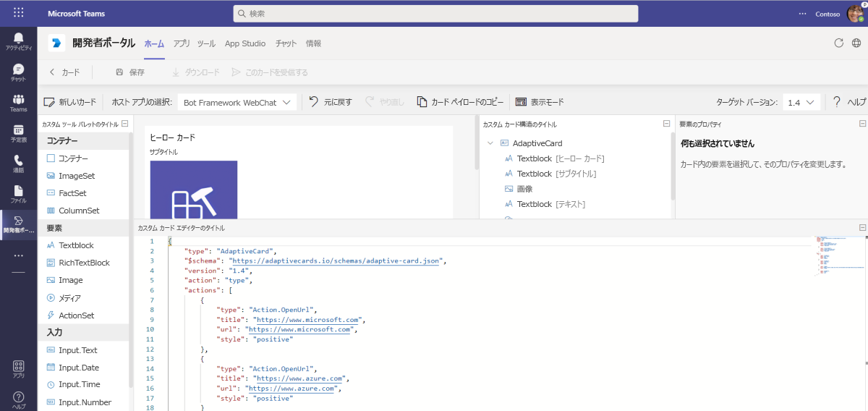Click このカードを受信する button
Image resolution: width=868 pixels, height=411 pixels.
point(270,72)
